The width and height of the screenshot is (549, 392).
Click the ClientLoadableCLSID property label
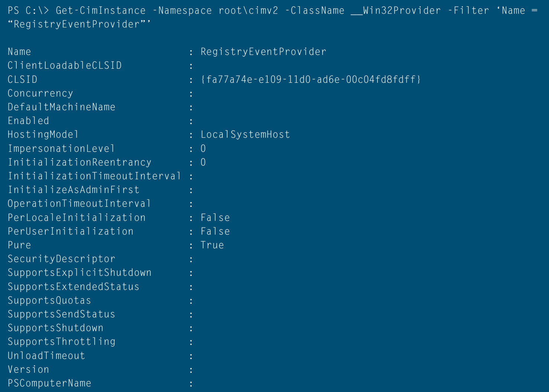coord(65,65)
